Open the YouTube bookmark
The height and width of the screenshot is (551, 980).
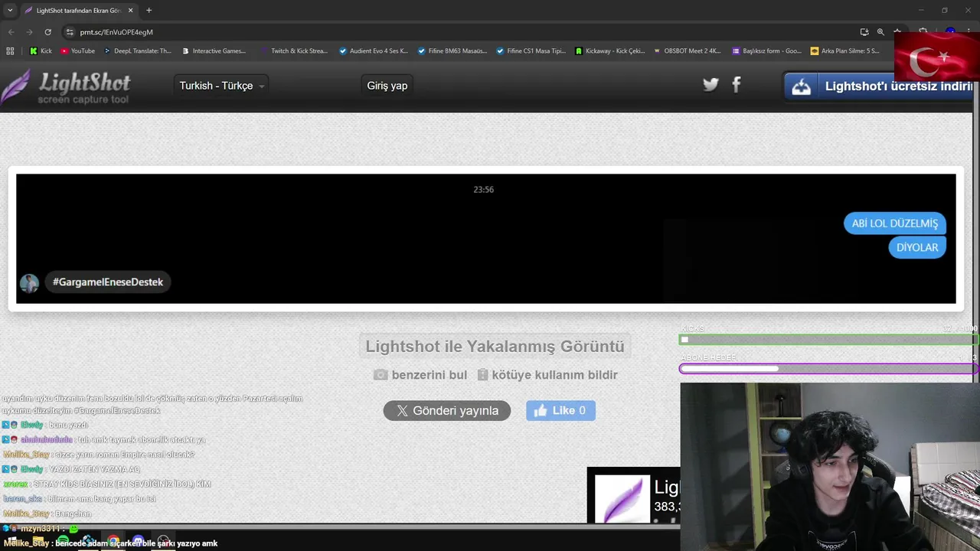click(x=77, y=51)
